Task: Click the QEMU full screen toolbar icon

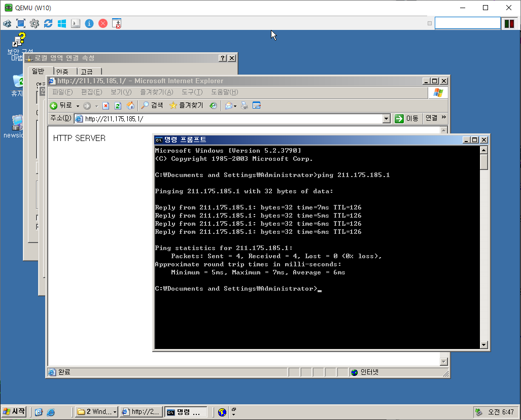Action: pos(21,23)
